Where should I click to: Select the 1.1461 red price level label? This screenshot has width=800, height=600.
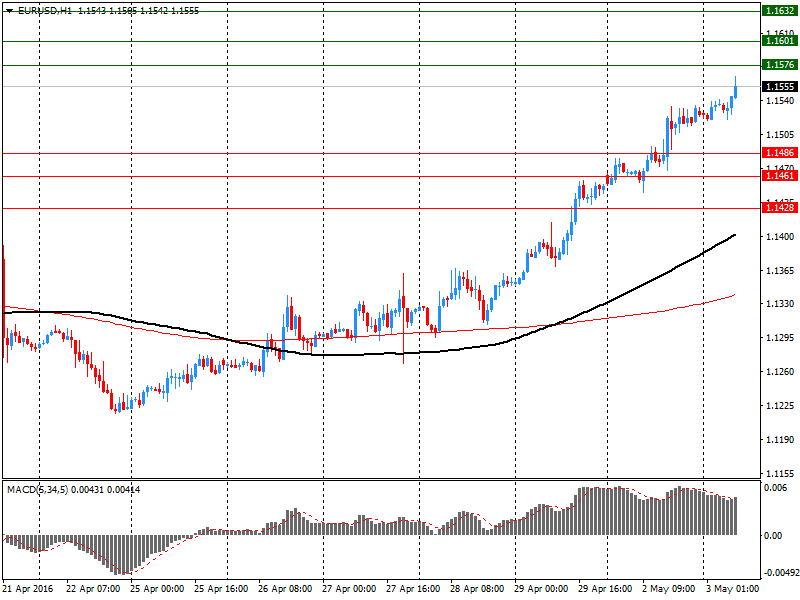(780, 176)
